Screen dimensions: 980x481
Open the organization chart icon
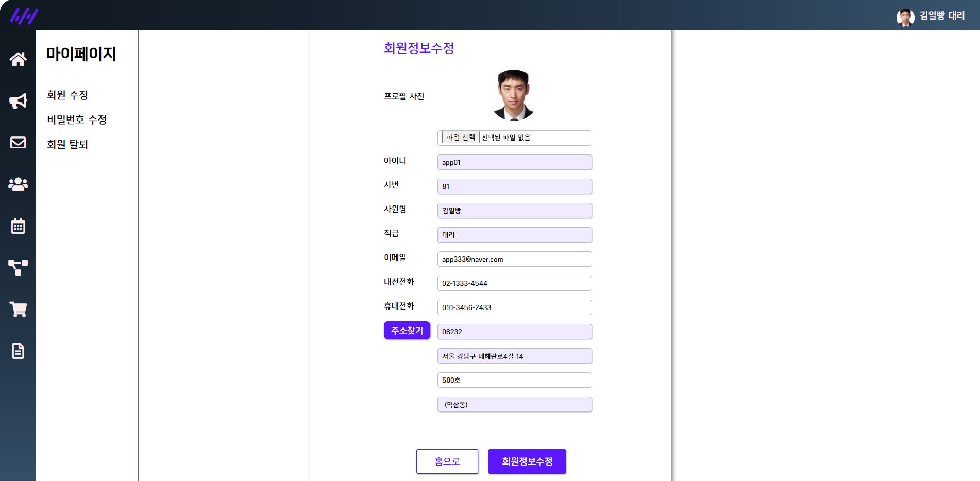18,268
